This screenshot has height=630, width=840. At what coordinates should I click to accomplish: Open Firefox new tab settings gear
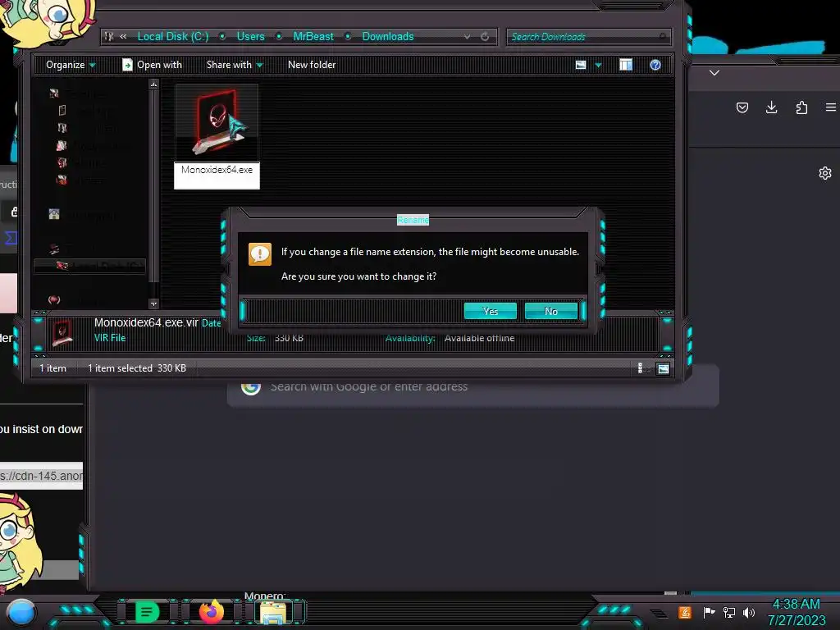pos(825,173)
